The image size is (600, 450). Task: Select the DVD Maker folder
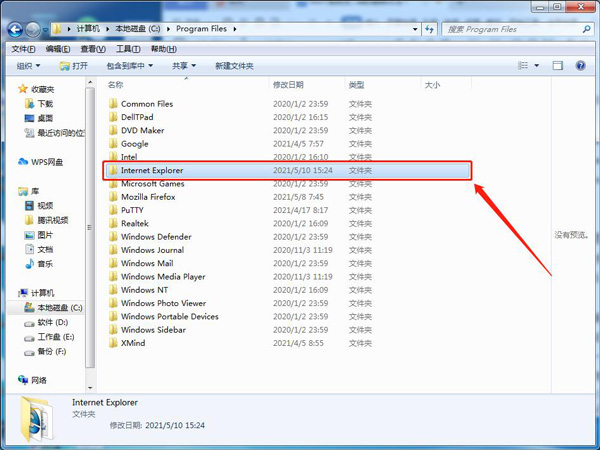(x=136, y=130)
